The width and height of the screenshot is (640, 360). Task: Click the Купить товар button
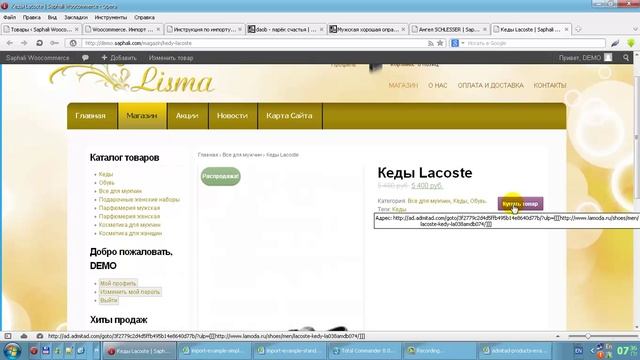[520, 204]
